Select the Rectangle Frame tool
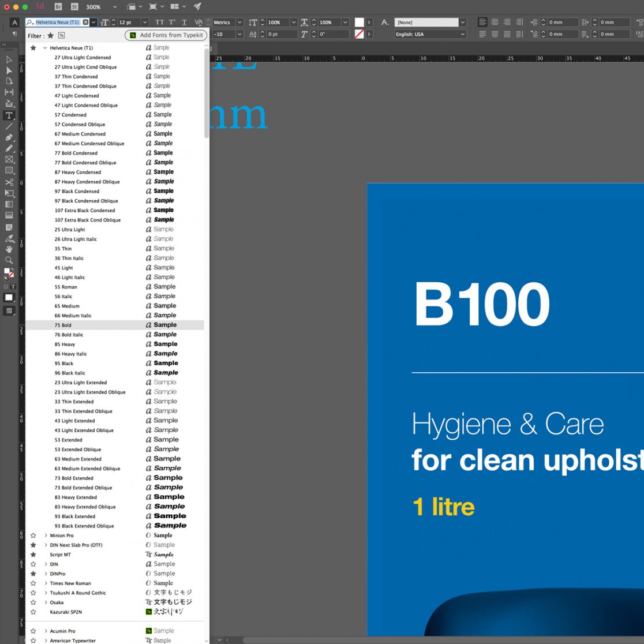This screenshot has height=644, width=644. tap(9, 160)
